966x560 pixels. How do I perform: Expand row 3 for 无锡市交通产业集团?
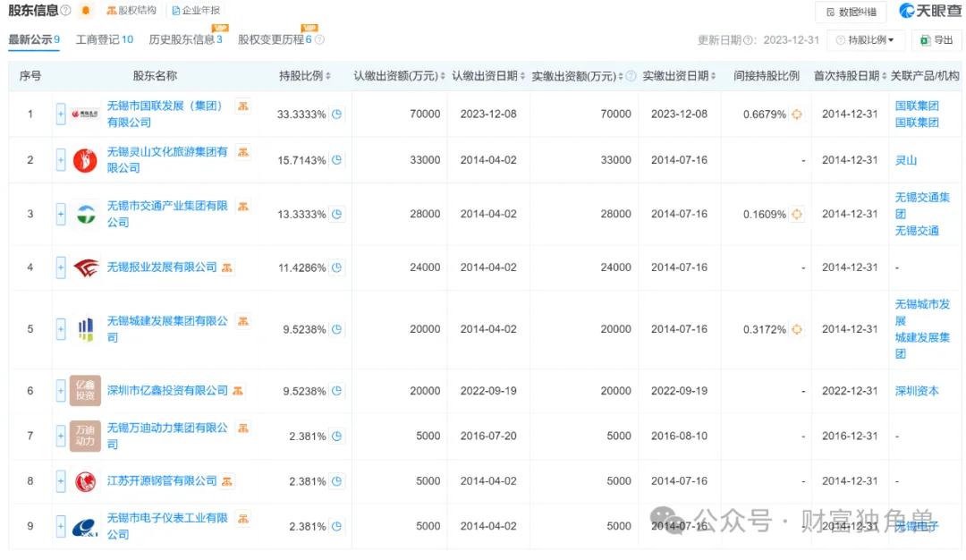pos(61,215)
